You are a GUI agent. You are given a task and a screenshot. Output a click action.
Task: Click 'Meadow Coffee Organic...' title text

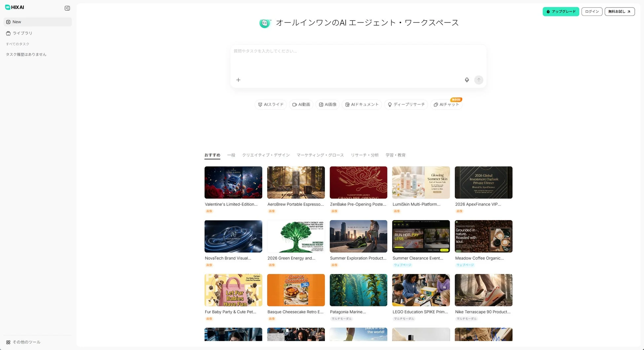(x=480, y=258)
